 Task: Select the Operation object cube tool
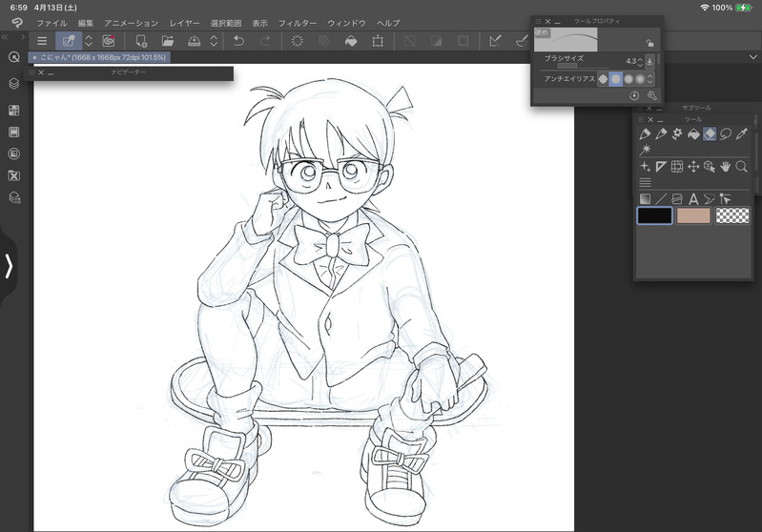point(710,167)
